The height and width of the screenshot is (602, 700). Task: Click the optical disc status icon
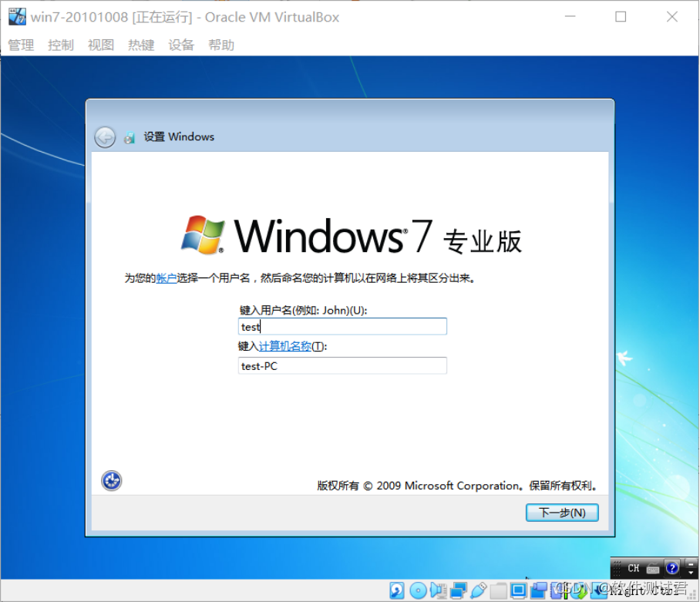(419, 590)
